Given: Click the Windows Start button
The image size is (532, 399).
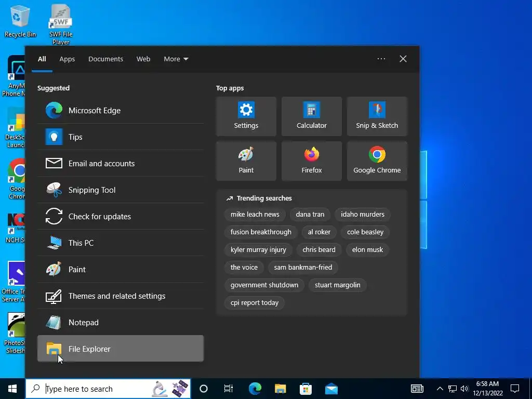Looking at the screenshot, I should [x=12, y=389].
